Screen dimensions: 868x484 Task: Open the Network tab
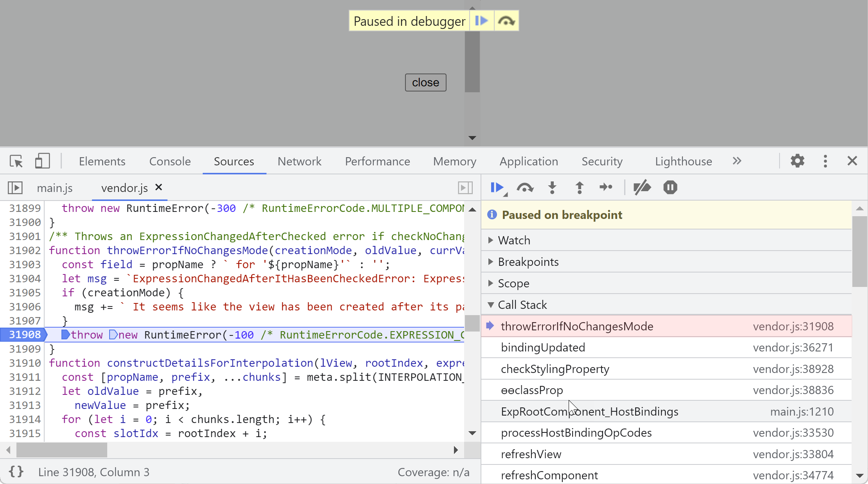pos(299,161)
